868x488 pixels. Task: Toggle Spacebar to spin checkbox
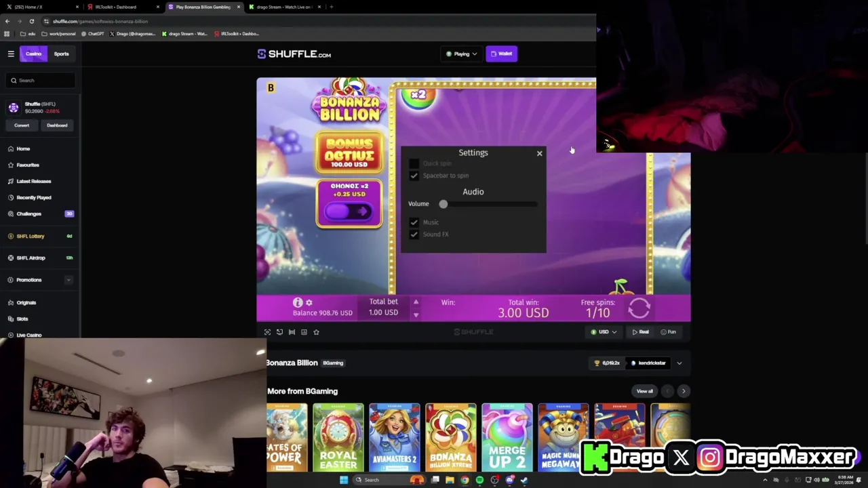click(x=414, y=176)
